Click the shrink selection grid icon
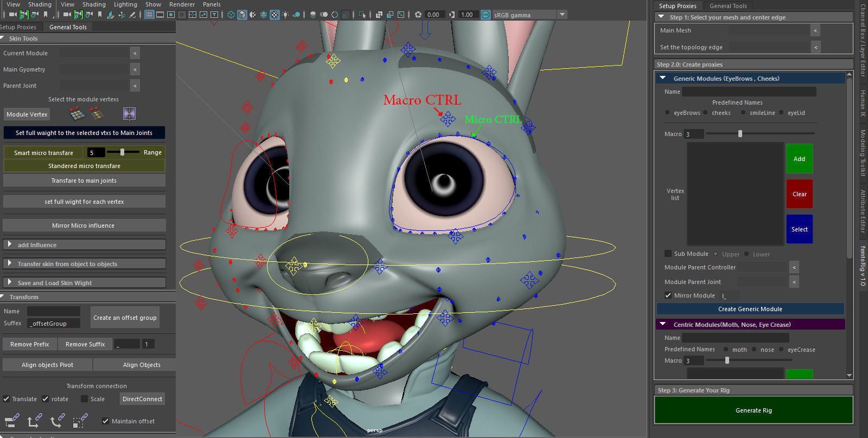The width and height of the screenshot is (868, 438). click(x=98, y=114)
